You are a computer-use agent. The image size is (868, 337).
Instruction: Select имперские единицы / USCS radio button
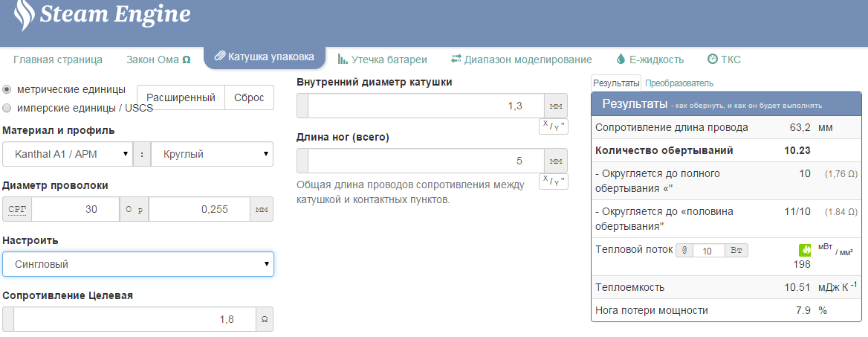7,108
